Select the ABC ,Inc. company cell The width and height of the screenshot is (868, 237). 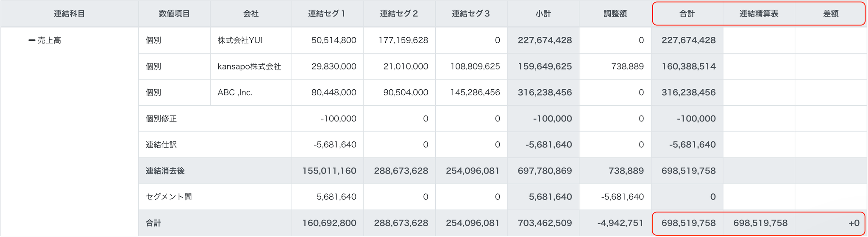tap(235, 93)
